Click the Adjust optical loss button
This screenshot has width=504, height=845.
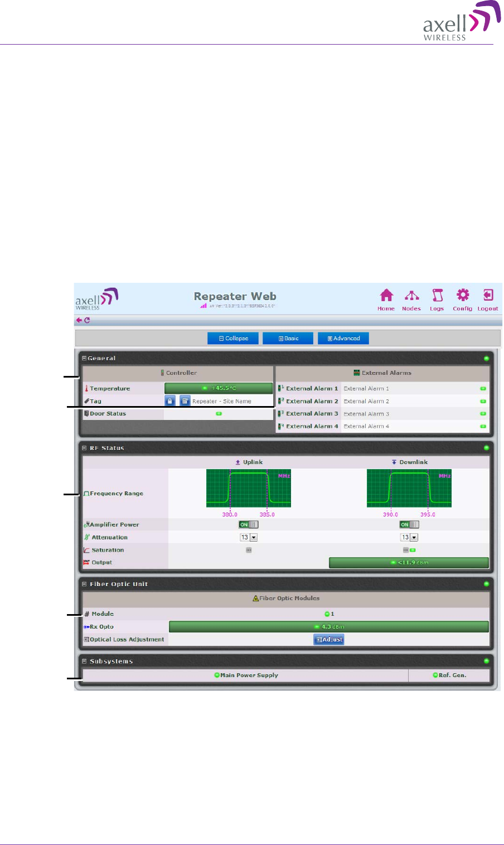click(x=329, y=640)
